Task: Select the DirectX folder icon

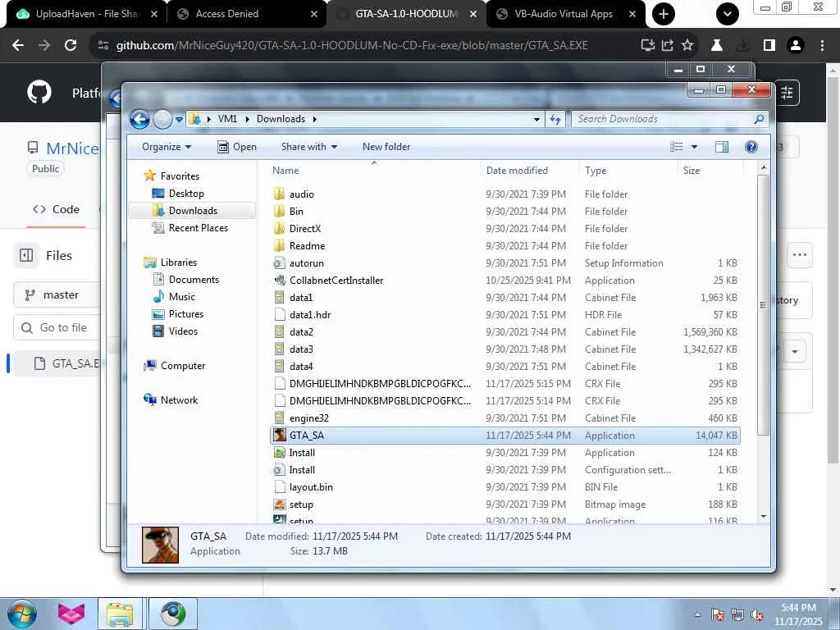Action: tap(279, 228)
